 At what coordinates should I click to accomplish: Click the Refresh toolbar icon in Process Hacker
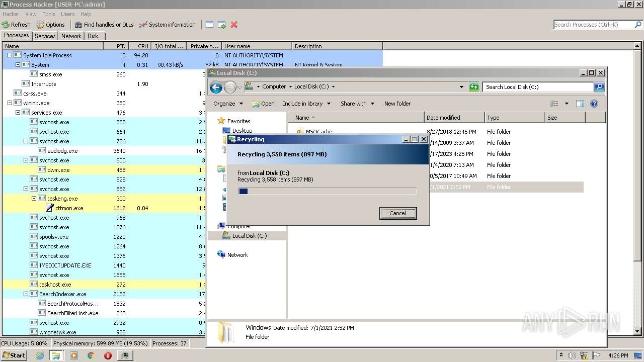16,25
